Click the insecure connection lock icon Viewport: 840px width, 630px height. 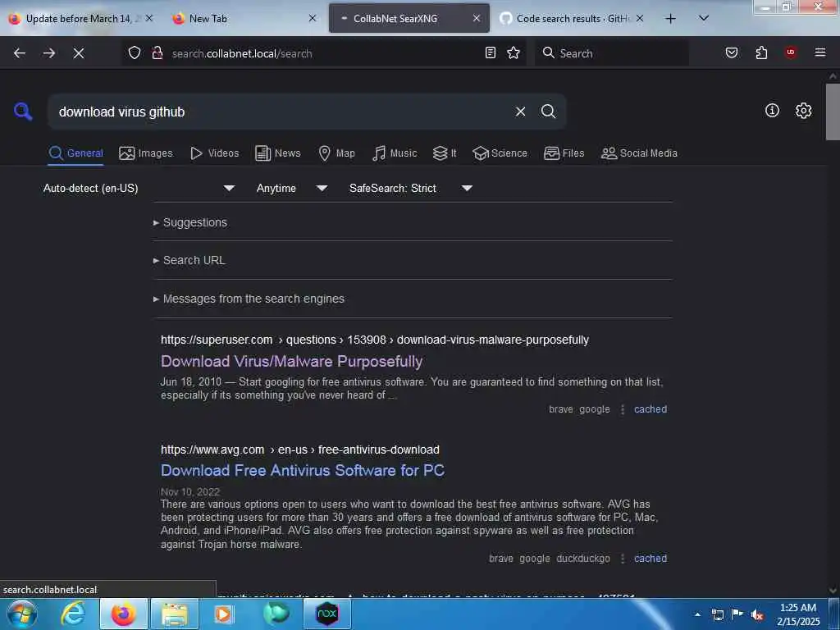pyautogui.click(x=157, y=53)
